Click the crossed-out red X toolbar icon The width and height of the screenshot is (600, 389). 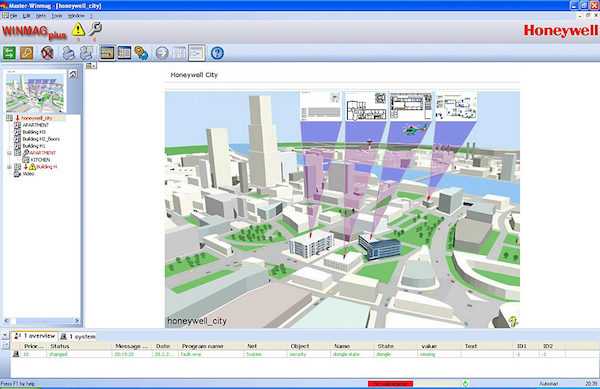pos(47,53)
